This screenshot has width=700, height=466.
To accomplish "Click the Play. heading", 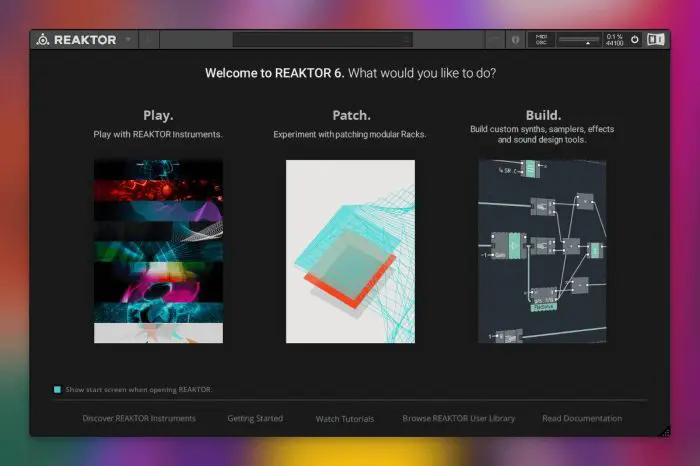I will point(158,116).
